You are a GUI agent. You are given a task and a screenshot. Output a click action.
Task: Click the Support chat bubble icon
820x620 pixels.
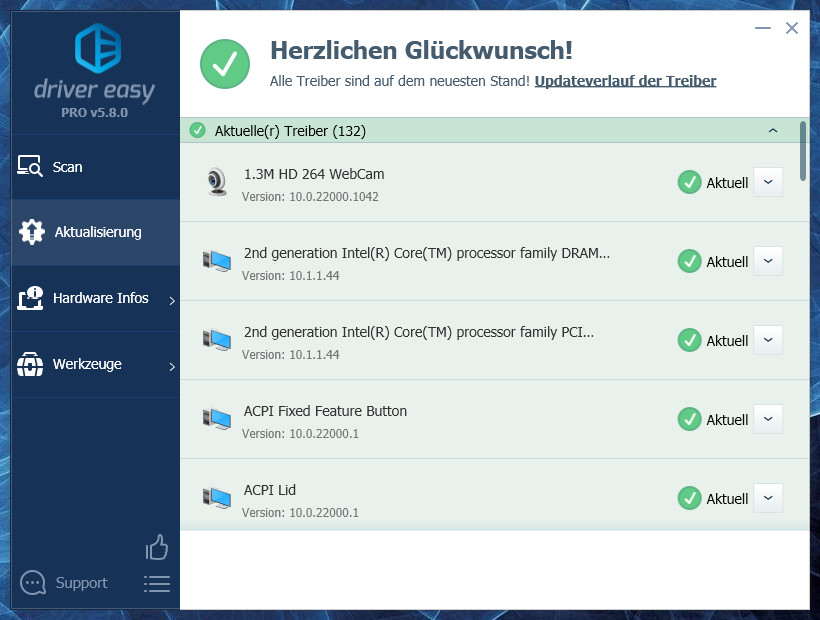click(x=33, y=583)
